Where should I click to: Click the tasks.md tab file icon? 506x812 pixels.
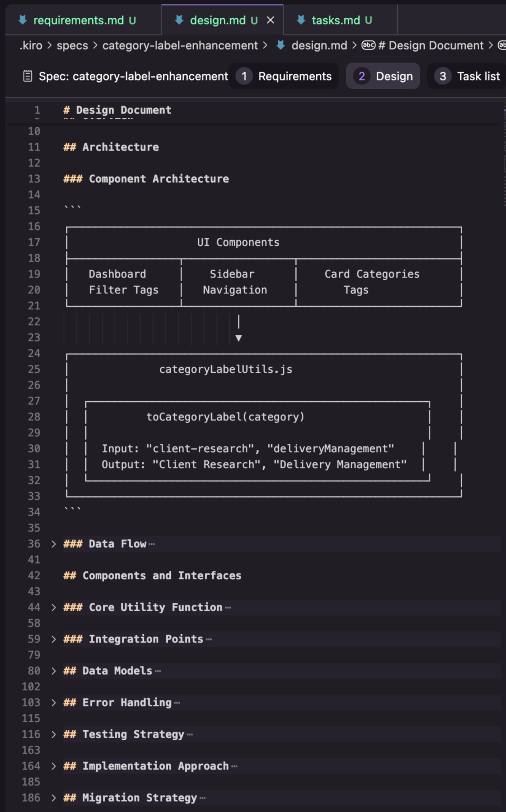[301, 20]
